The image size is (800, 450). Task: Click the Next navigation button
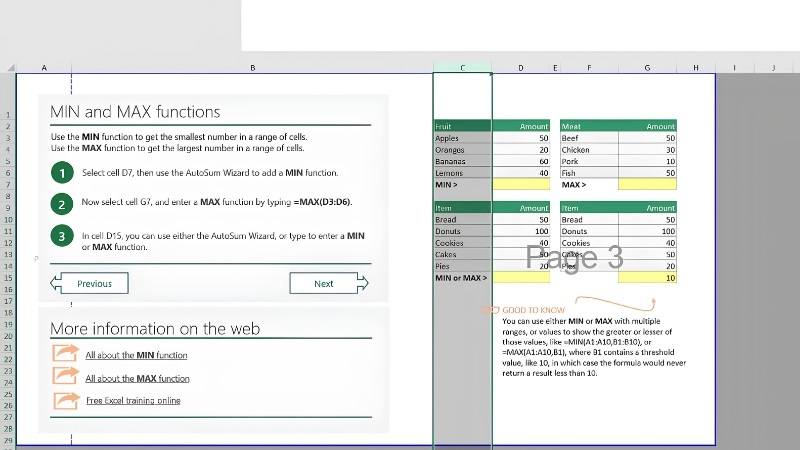tap(329, 283)
